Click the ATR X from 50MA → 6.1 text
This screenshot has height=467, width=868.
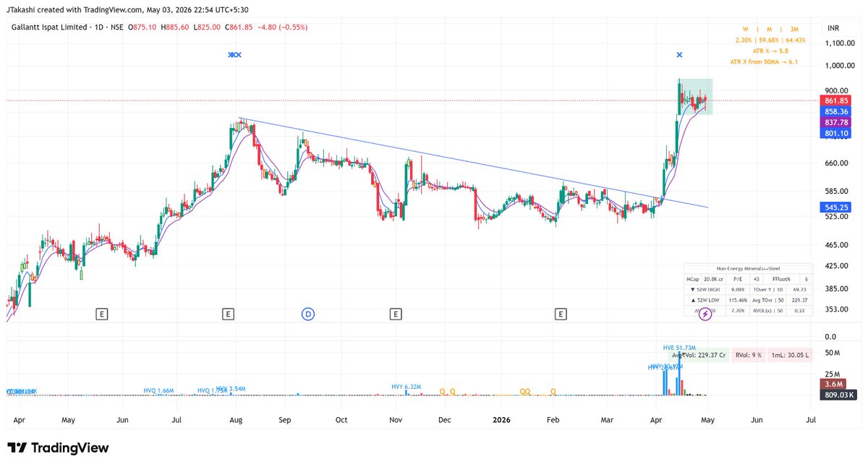[x=764, y=62]
